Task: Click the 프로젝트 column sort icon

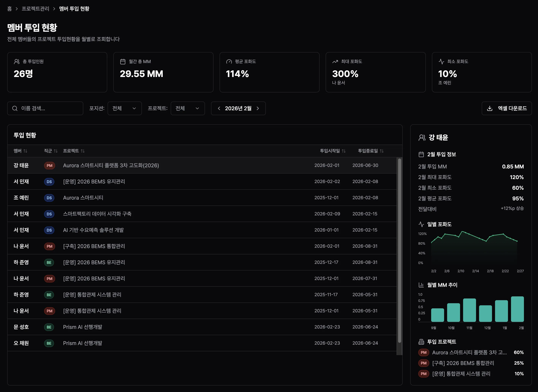Action: (83, 151)
